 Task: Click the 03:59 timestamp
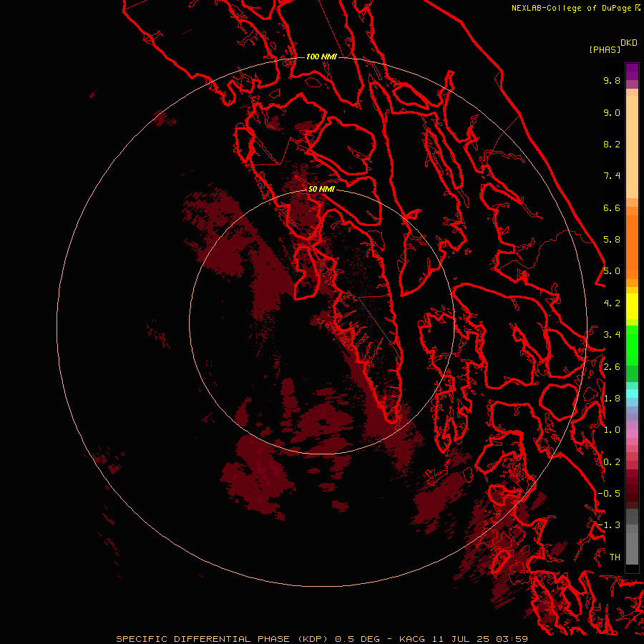click(512, 639)
